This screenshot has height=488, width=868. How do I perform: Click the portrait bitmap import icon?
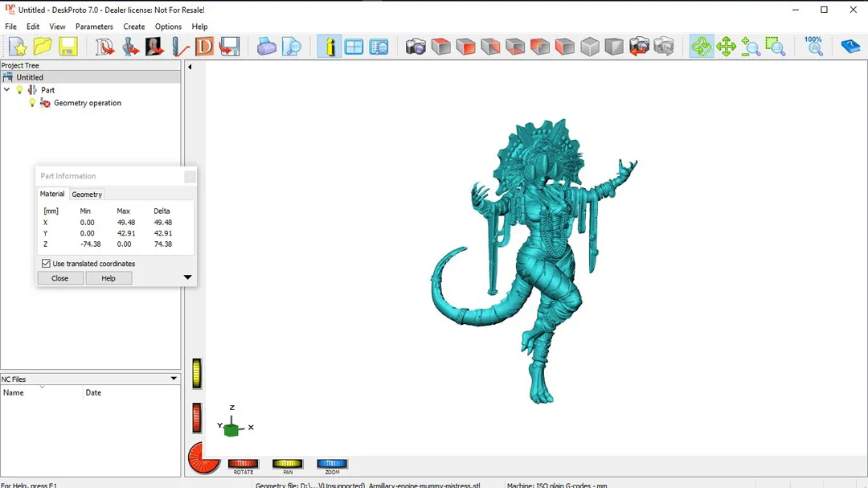tap(155, 47)
